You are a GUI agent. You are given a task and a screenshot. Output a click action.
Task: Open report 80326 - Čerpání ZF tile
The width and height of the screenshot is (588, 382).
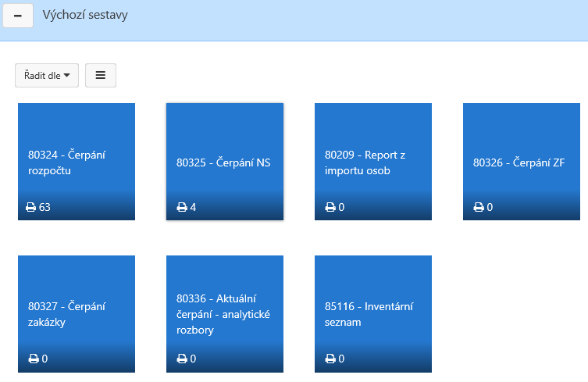522,162
